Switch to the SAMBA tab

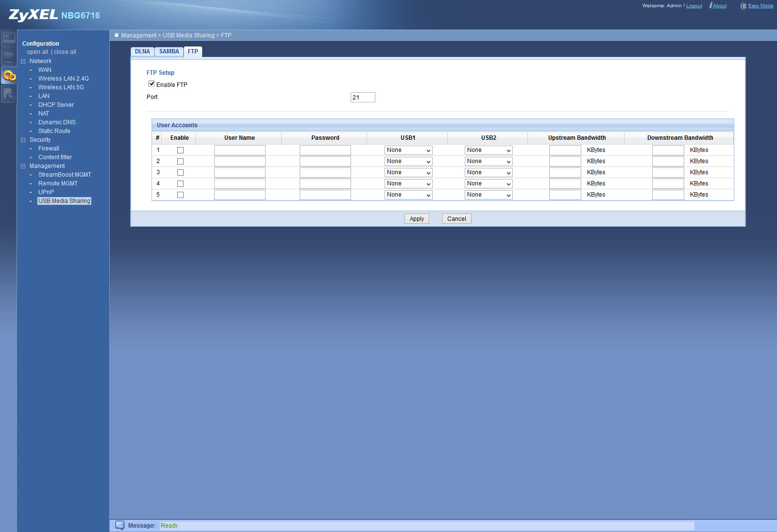(x=169, y=52)
